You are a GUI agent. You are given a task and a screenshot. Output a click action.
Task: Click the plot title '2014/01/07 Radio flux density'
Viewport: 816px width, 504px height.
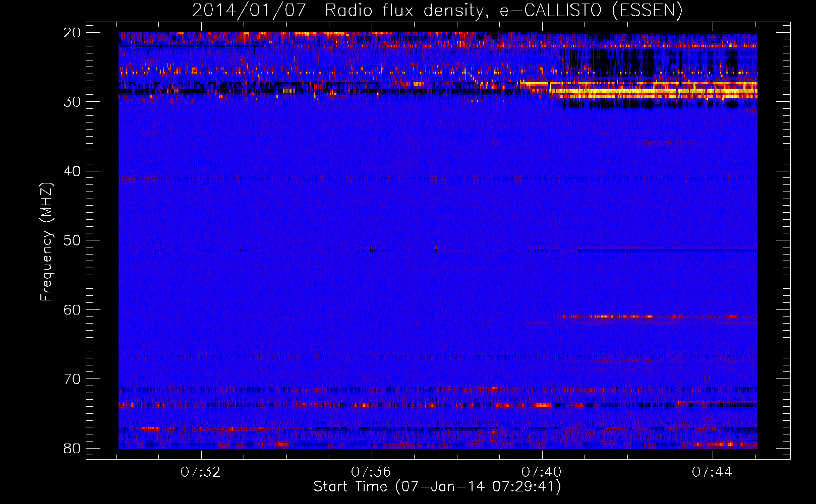[437, 10]
